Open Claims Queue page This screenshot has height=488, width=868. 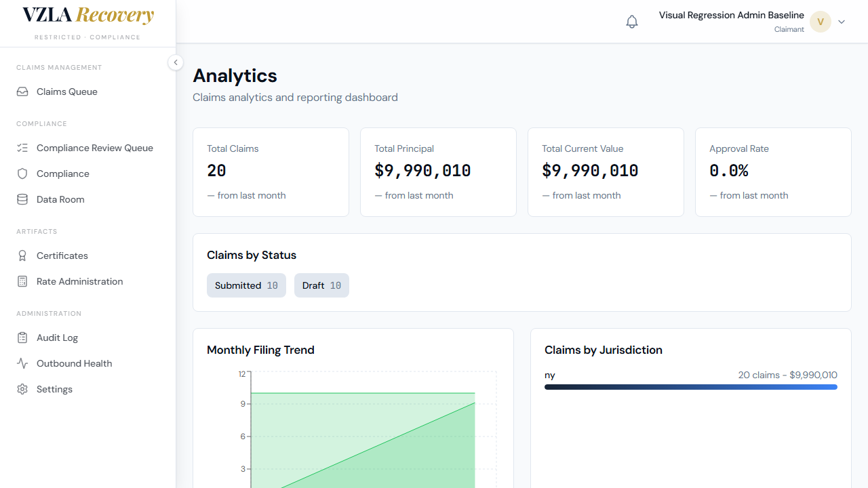pyautogui.click(x=88, y=91)
